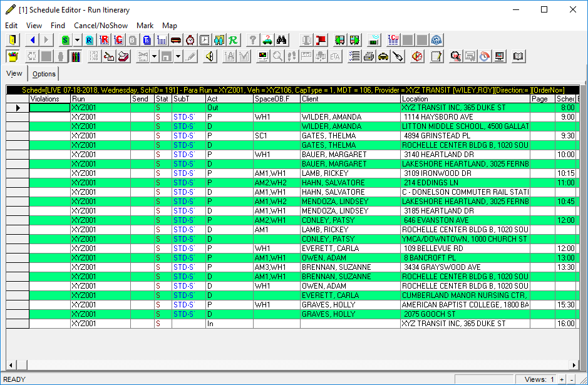Select the row for CONLEY, PATSY pickup
Viewport: 588px width, 385px height.
tap(326, 220)
